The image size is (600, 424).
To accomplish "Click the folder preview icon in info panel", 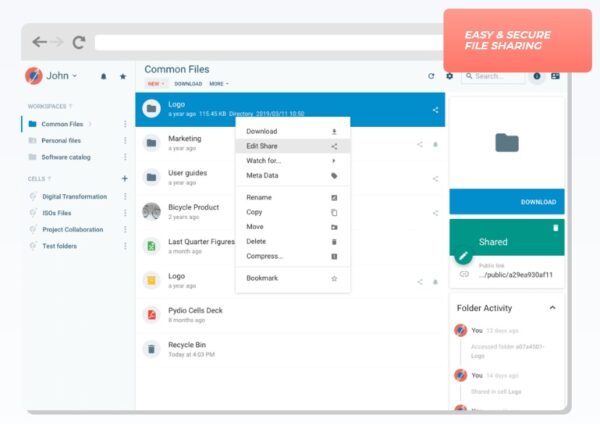I will coord(507,143).
